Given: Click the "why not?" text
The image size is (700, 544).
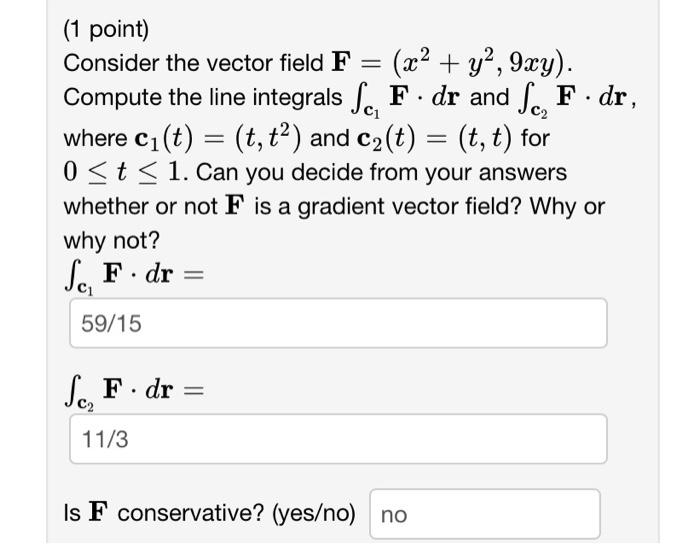Looking at the screenshot, I should click(111, 242).
